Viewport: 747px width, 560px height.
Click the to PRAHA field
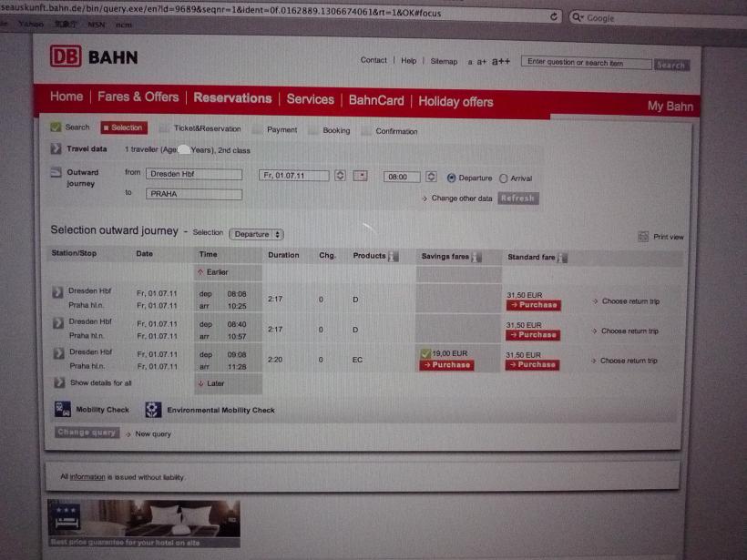194,194
